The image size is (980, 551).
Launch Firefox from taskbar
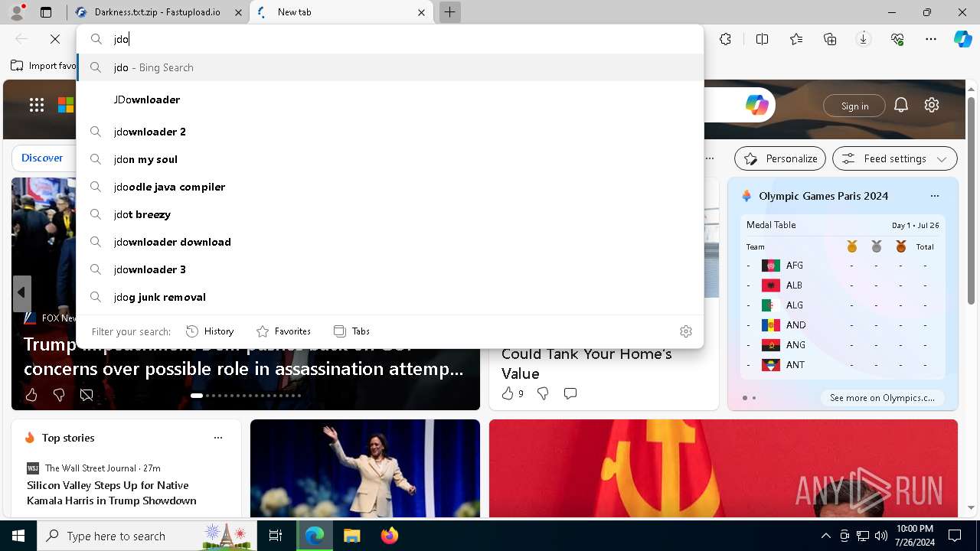click(x=390, y=536)
